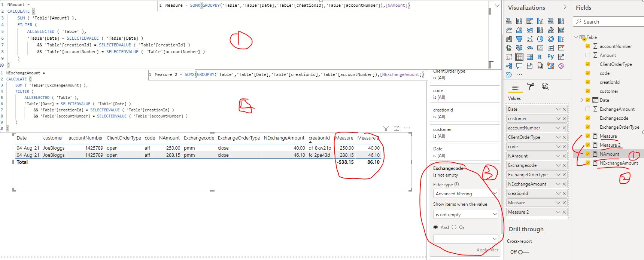Sort table by the NExchangeAmount column header
Viewport: 644px width, 260px height.
tap(284, 138)
